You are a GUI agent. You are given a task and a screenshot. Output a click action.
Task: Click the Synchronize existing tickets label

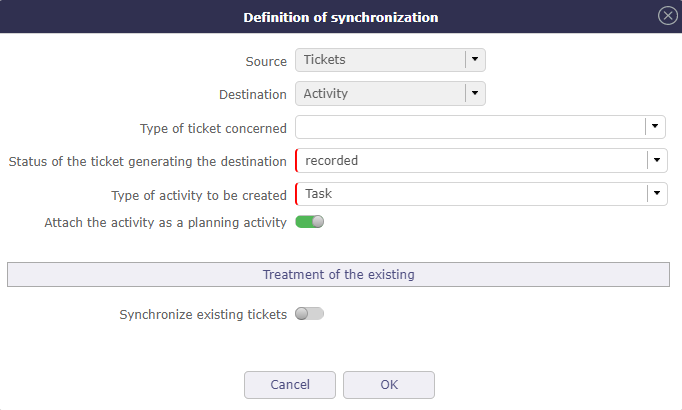(203, 314)
